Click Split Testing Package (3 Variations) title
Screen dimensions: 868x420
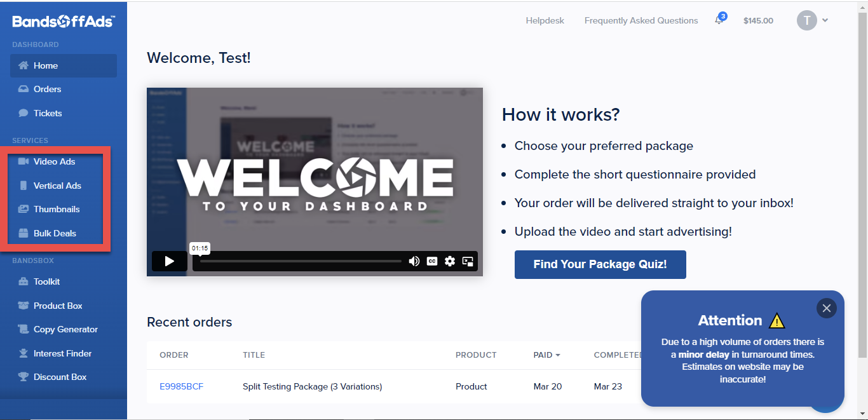[x=313, y=386]
